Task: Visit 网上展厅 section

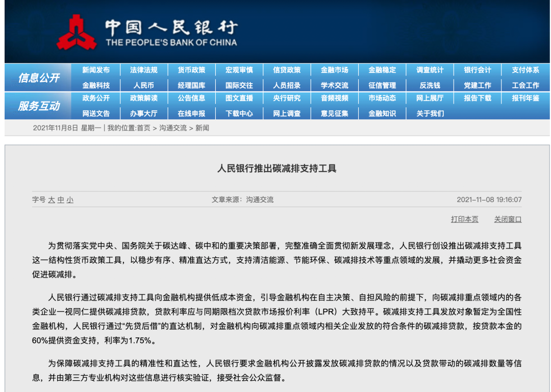Action: [430, 98]
